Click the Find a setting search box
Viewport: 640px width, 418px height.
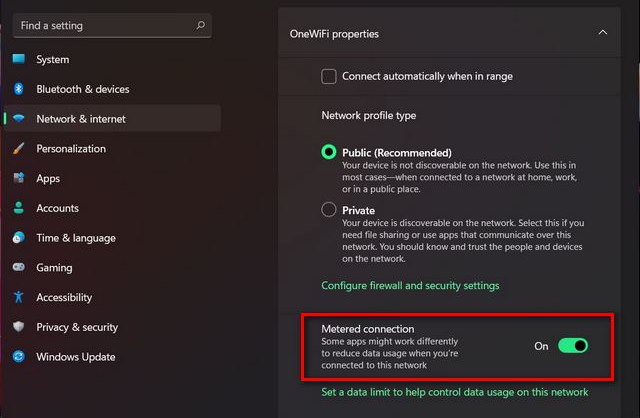[112, 26]
